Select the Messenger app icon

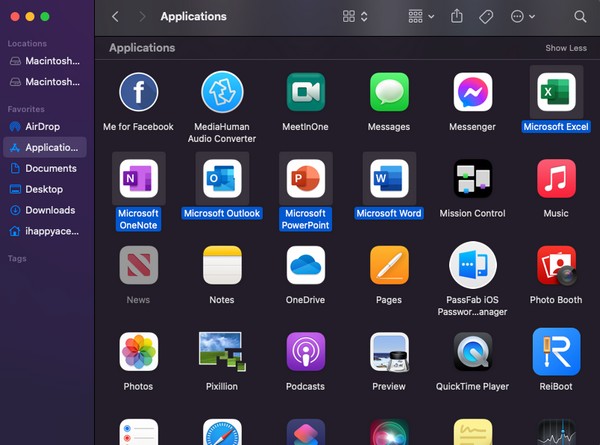coord(473,92)
